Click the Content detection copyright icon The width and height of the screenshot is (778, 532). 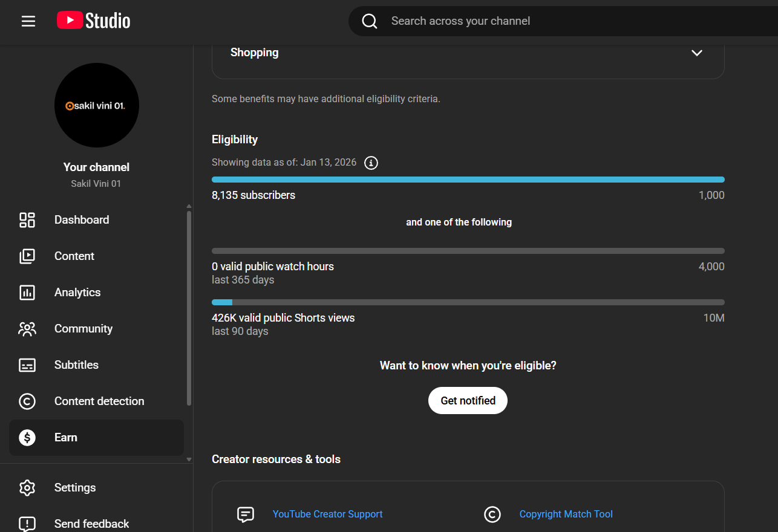(27, 401)
